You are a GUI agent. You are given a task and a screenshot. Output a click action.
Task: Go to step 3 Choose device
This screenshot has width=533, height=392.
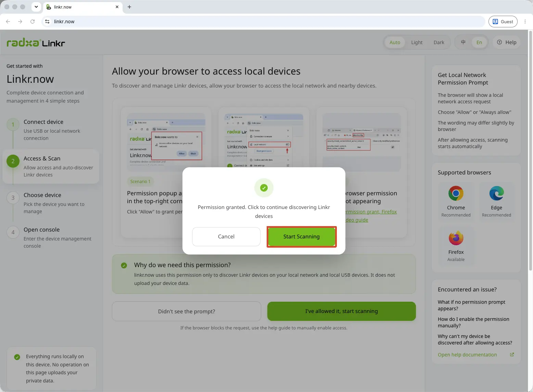click(x=51, y=203)
